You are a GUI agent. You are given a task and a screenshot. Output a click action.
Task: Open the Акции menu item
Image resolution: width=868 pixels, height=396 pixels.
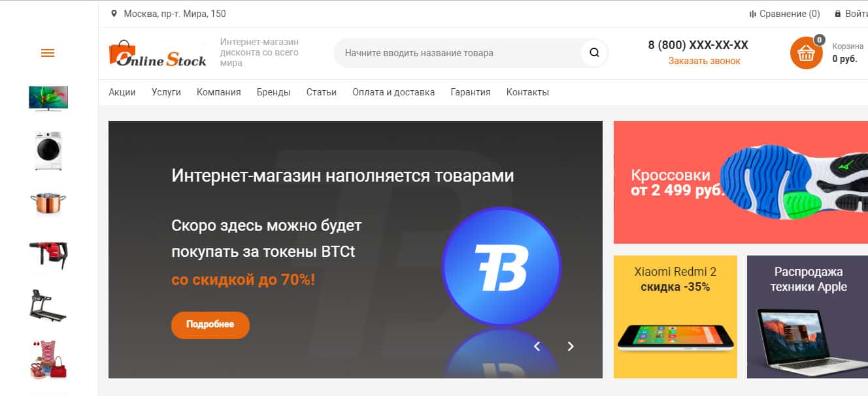[x=122, y=92]
